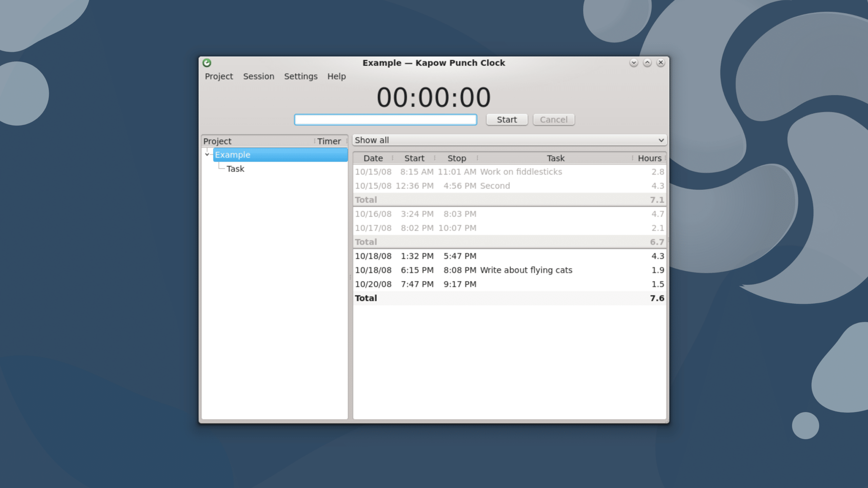Click the 2.8 hours value cell
Screen dimensions: 868x488
point(657,172)
